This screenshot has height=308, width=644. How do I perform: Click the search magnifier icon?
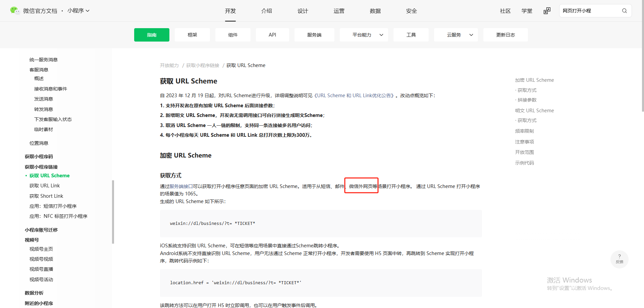(x=624, y=11)
